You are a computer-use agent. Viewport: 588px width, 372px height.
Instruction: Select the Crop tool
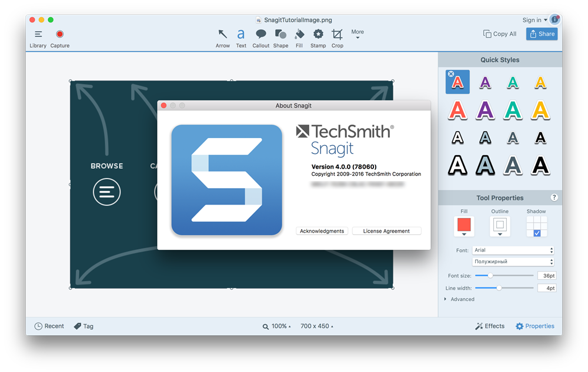(x=337, y=39)
